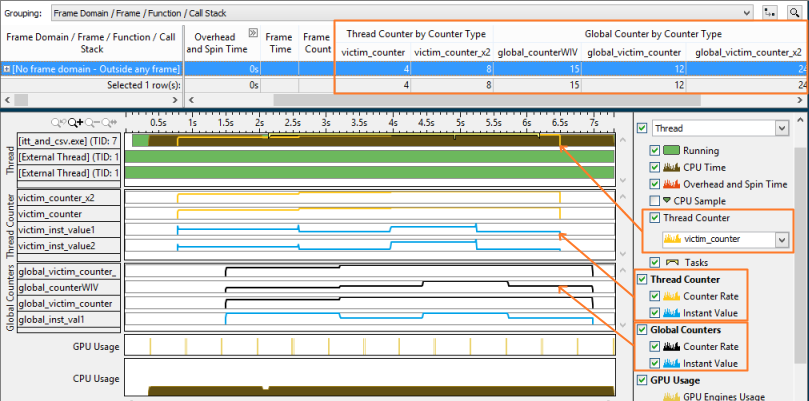The width and height of the screenshot is (809, 401).
Task: Click right arrow of columns horizontal scrollbar
Action: coord(801,100)
